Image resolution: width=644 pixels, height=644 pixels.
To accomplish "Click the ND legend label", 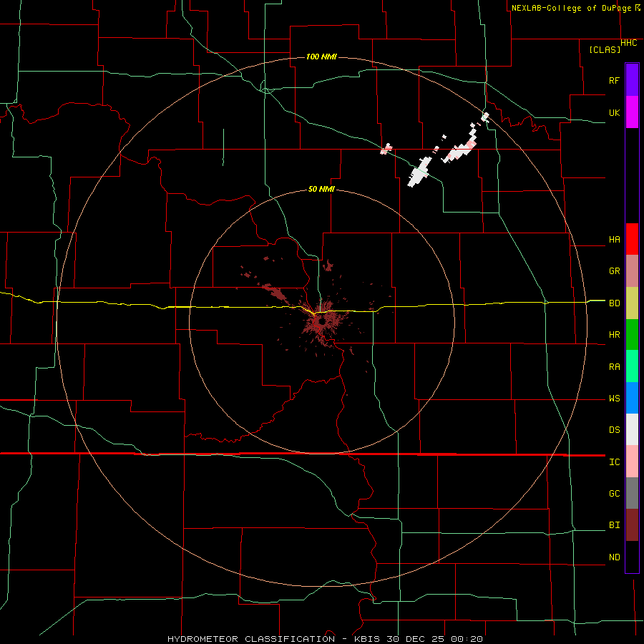I will [614, 557].
